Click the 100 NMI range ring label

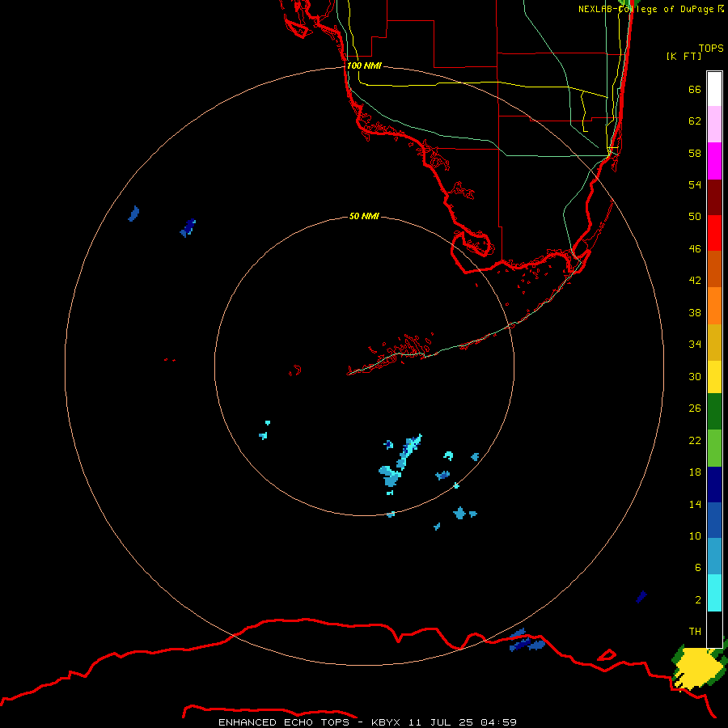(x=364, y=66)
